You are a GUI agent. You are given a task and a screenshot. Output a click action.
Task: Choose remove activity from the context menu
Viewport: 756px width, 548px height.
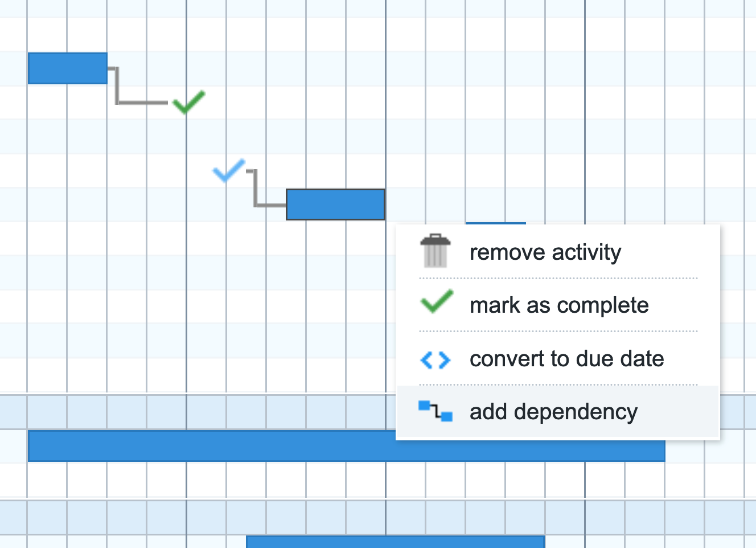click(545, 252)
